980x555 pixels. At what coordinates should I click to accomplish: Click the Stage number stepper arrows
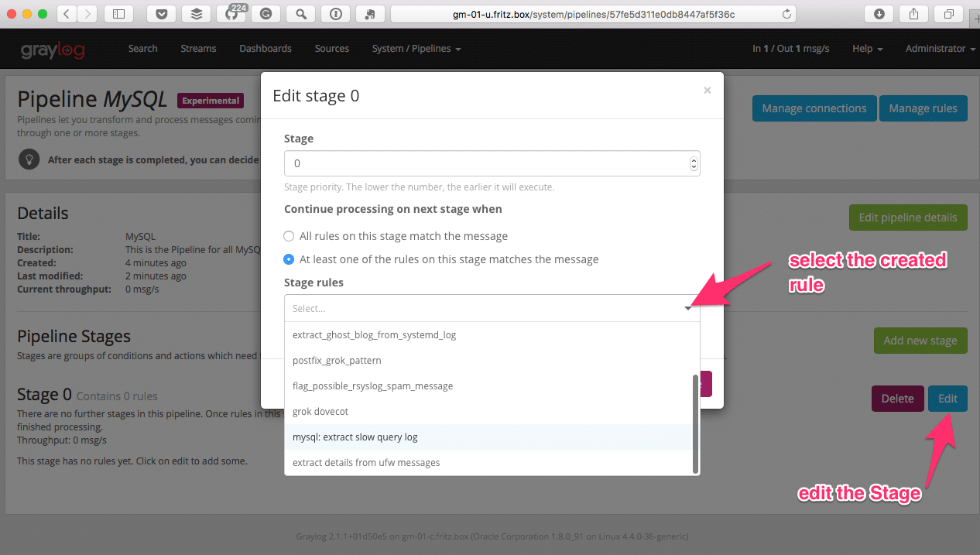point(694,163)
